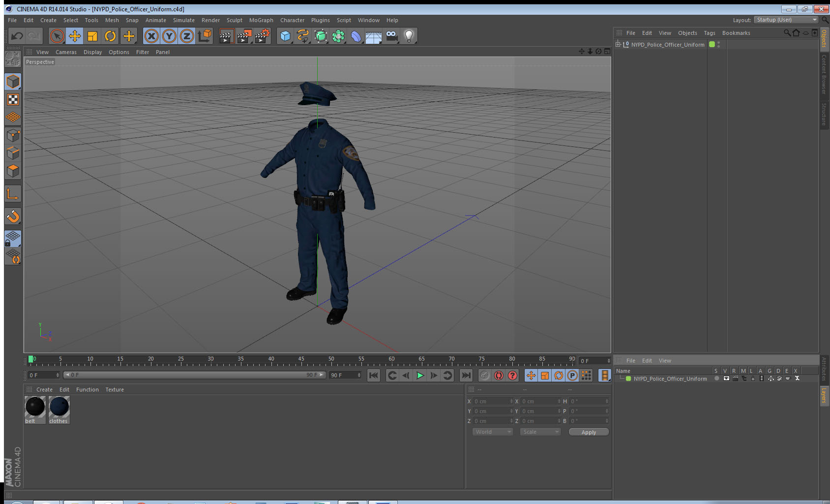Toggle object visibility dots
Viewport: 830px width, 504px height.
(719, 44)
